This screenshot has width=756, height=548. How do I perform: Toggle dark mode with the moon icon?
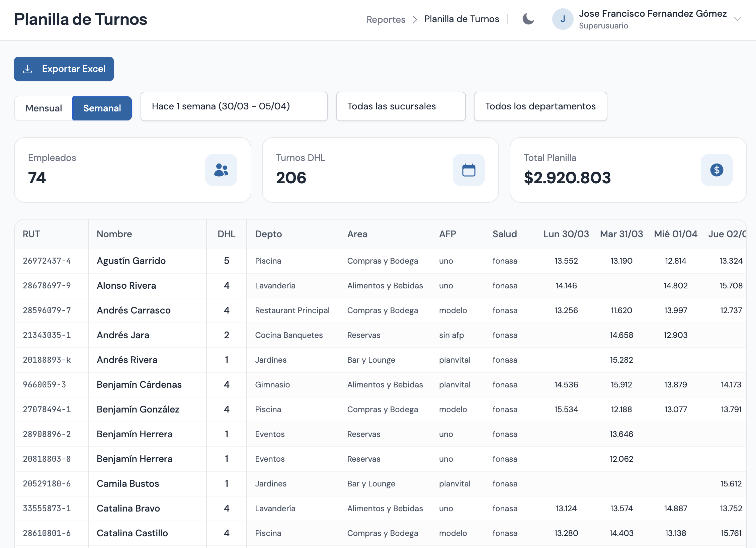coord(528,19)
